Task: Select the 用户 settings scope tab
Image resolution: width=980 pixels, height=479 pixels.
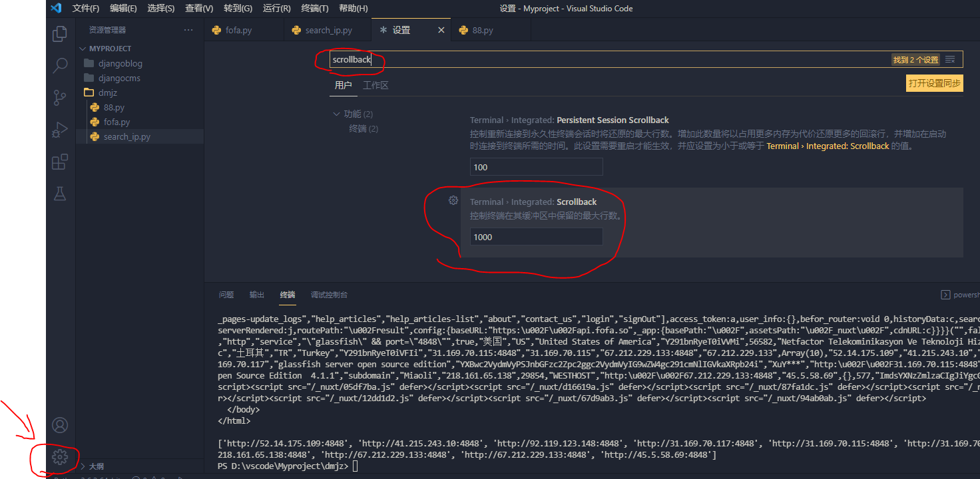Action: 343,85
